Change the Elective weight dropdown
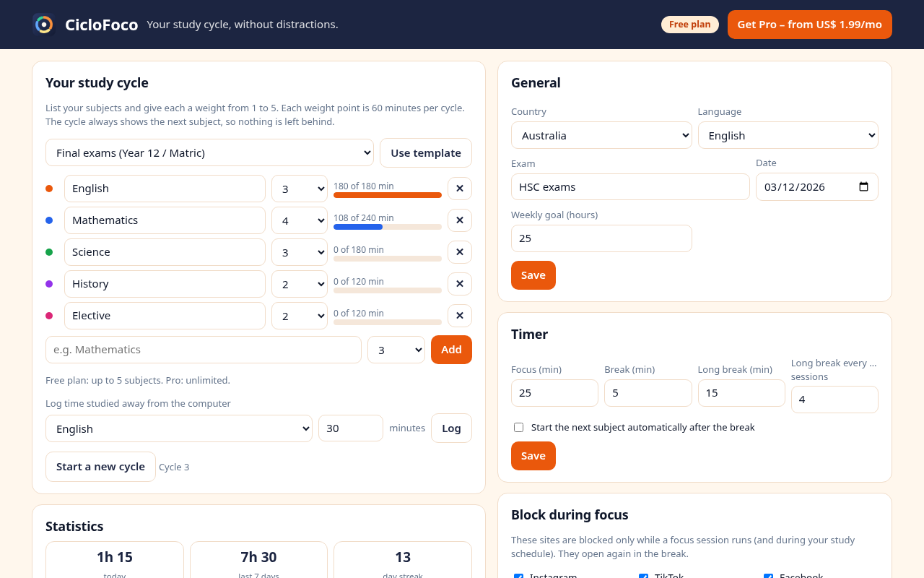 300,316
